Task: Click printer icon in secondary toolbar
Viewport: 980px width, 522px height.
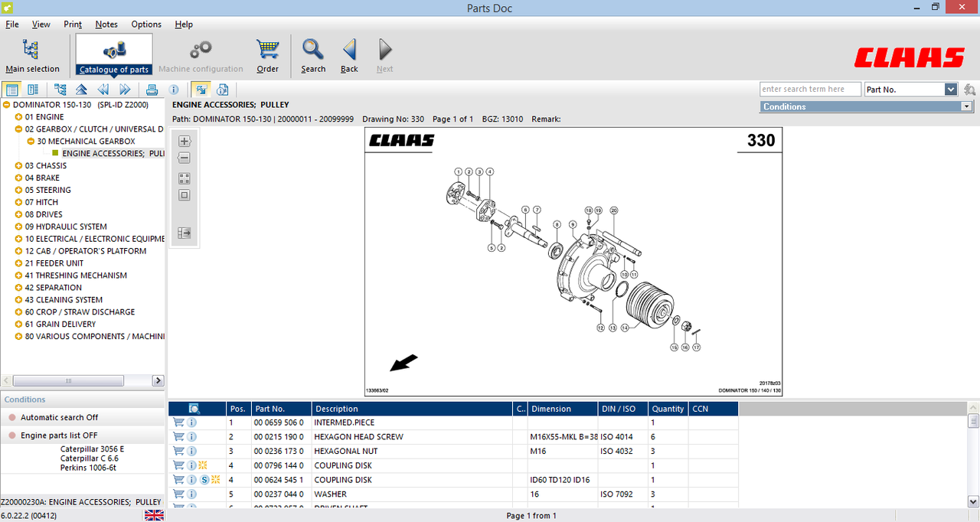Action: tap(152, 90)
